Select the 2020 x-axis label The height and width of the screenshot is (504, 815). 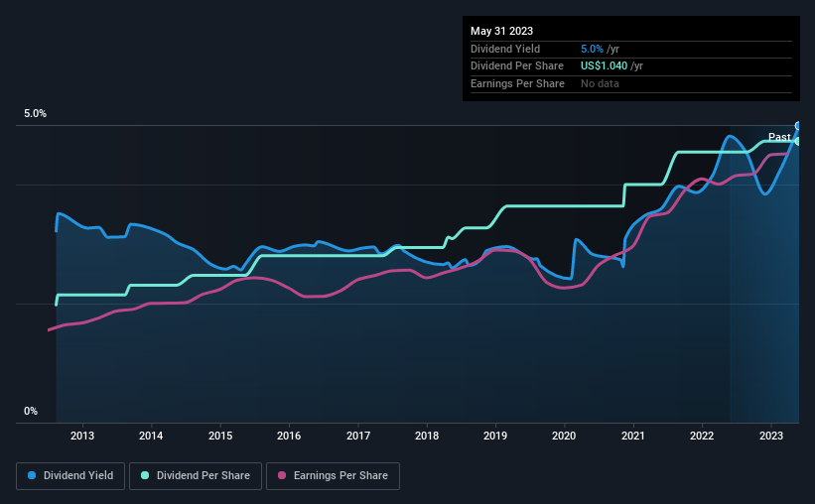[564, 436]
